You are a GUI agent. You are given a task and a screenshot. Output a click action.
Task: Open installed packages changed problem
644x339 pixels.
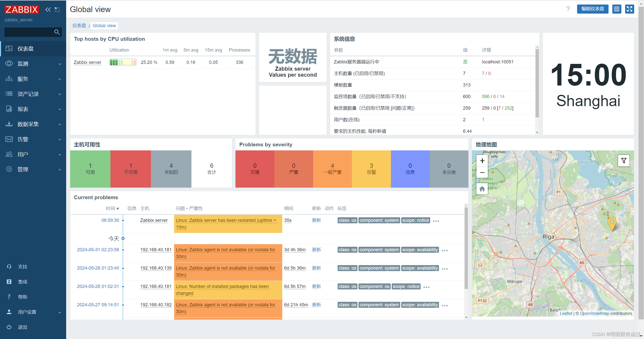point(222,290)
